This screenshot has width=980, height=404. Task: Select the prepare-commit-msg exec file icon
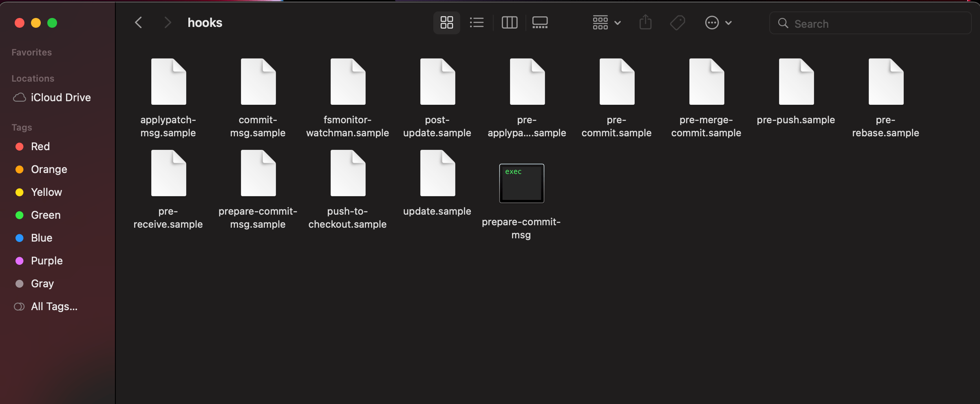[521, 183]
